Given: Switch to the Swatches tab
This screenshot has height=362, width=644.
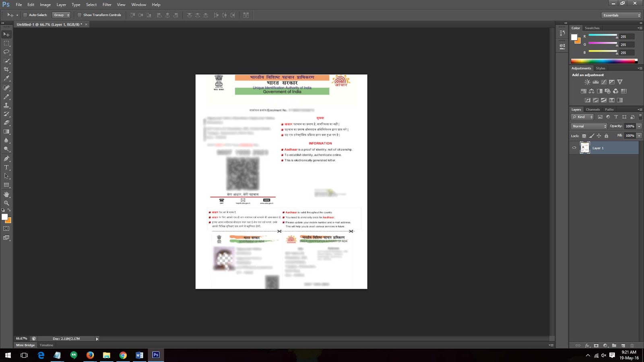Looking at the screenshot, I should coord(592,28).
